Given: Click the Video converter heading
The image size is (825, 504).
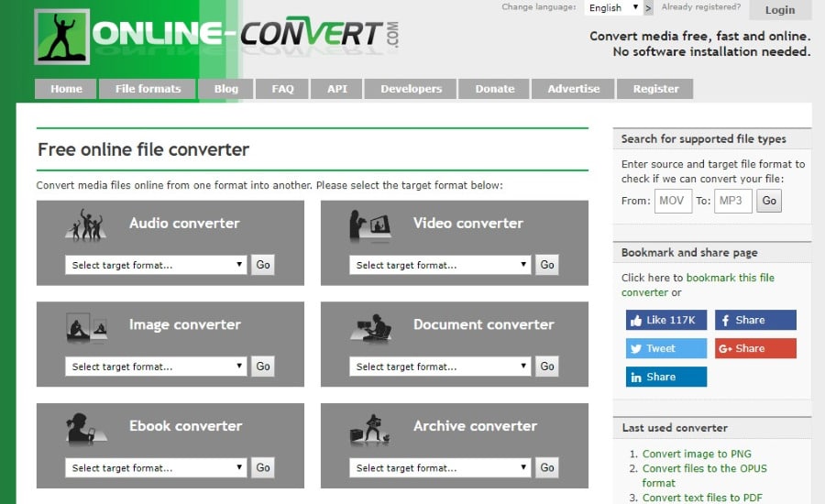Looking at the screenshot, I should click(x=467, y=223).
